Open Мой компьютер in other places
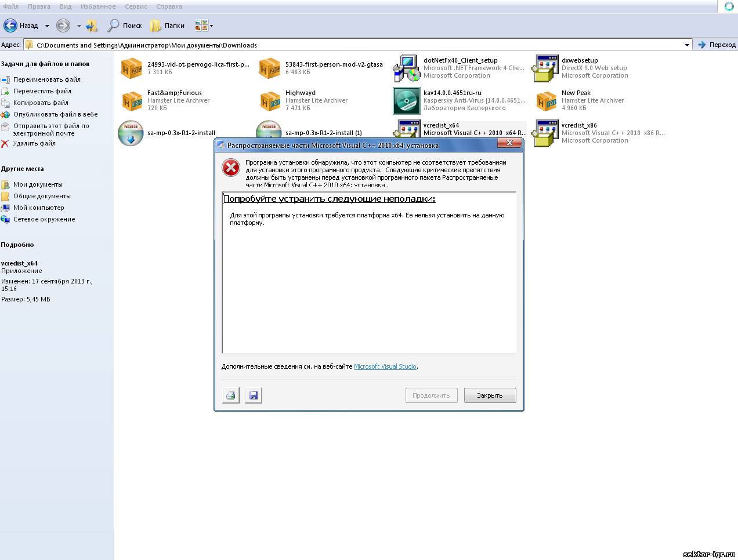The image size is (738, 560). click(x=39, y=208)
